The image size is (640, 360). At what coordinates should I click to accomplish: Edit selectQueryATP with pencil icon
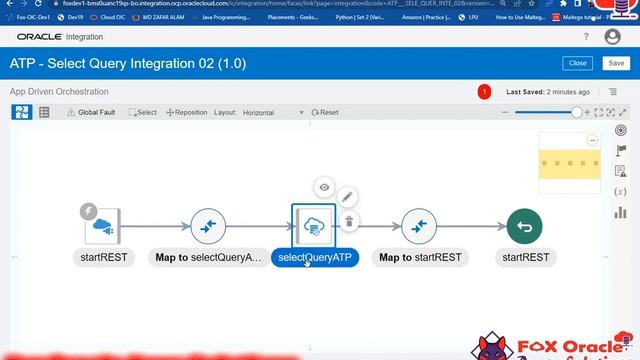(347, 197)
